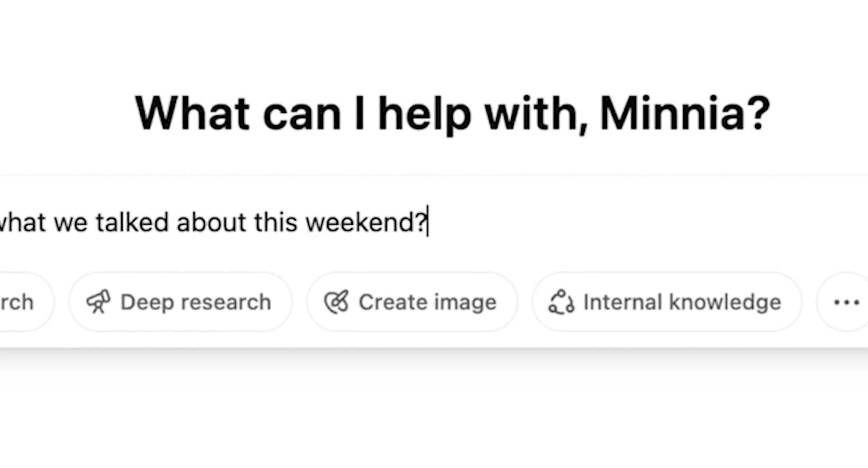868x468 pixels.
Task: Enable the Deep research mode chip
Action: pos(180,302)
